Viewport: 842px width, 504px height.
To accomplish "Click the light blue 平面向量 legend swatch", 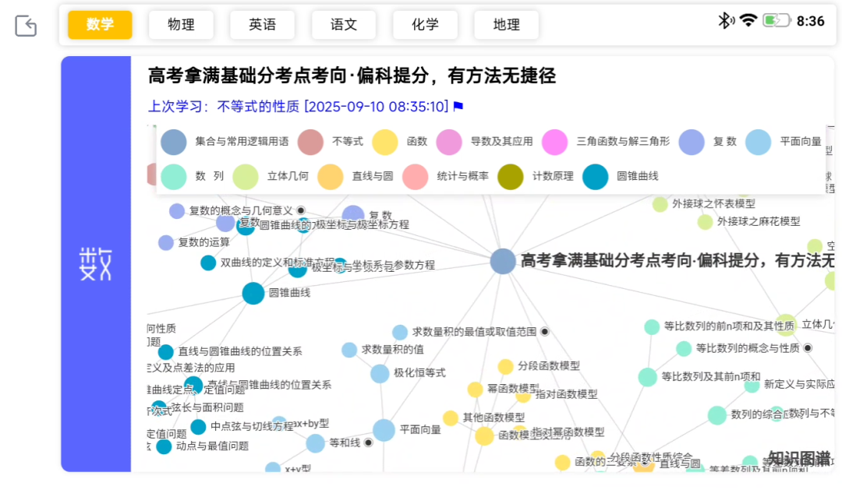I will click(x=759, y=142).
